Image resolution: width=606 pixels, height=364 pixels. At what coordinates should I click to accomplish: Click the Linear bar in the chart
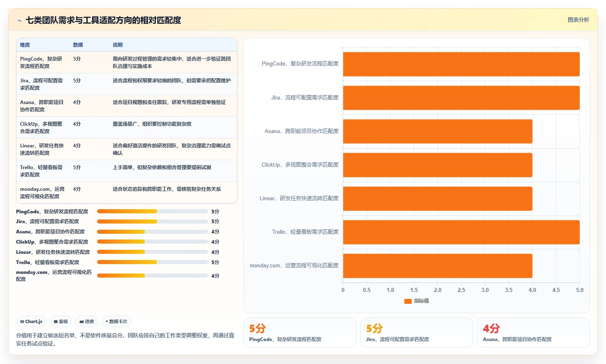point(438,199)
